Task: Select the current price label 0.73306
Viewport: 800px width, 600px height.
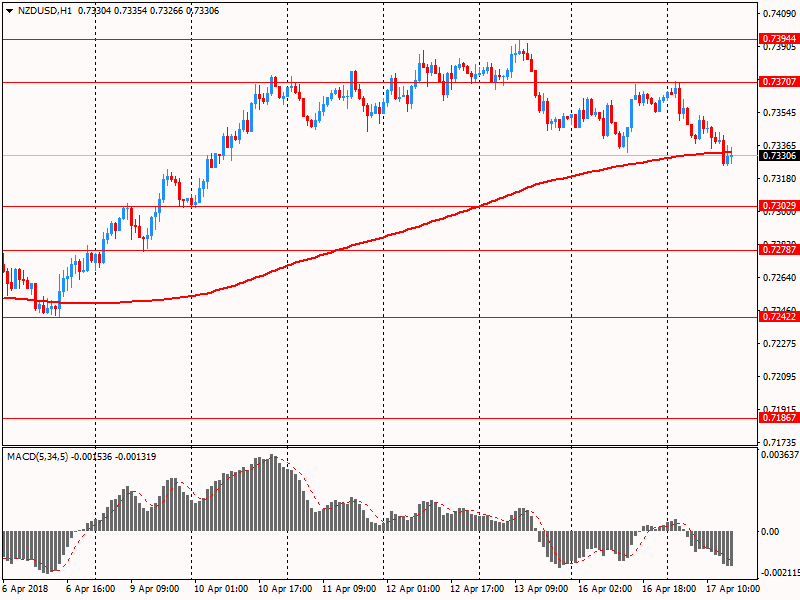Action: pos(779,156)
